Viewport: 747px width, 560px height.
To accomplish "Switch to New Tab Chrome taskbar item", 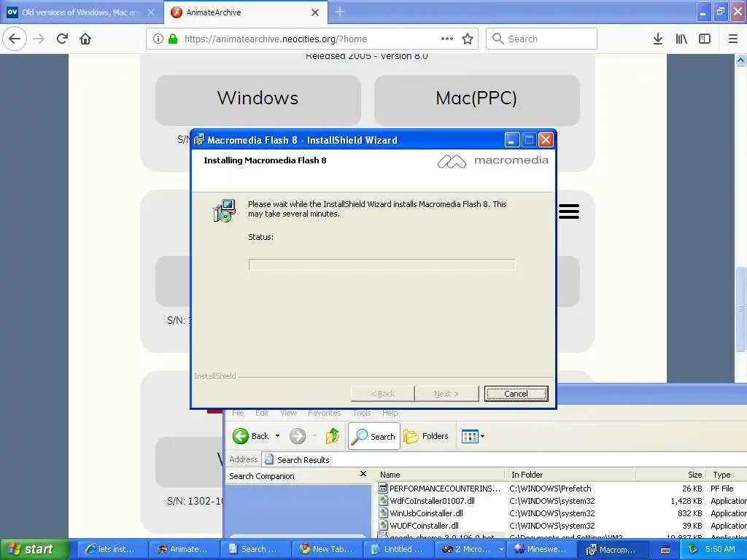I will point(326,549).
